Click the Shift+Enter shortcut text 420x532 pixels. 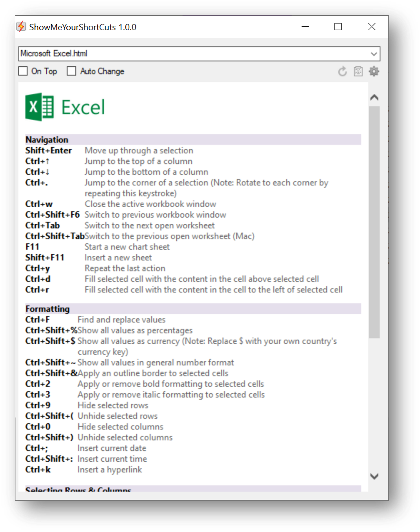pos(48,150)
